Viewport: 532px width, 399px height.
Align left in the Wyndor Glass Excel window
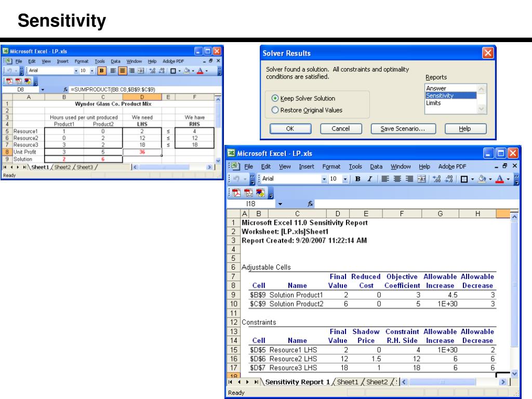tap(113, 71)
